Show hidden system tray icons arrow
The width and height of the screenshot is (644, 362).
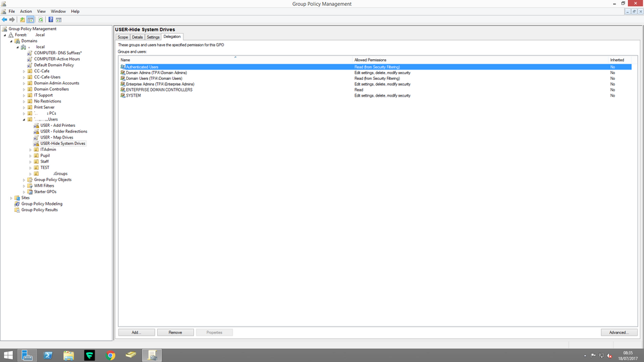[x=585, y=356]
